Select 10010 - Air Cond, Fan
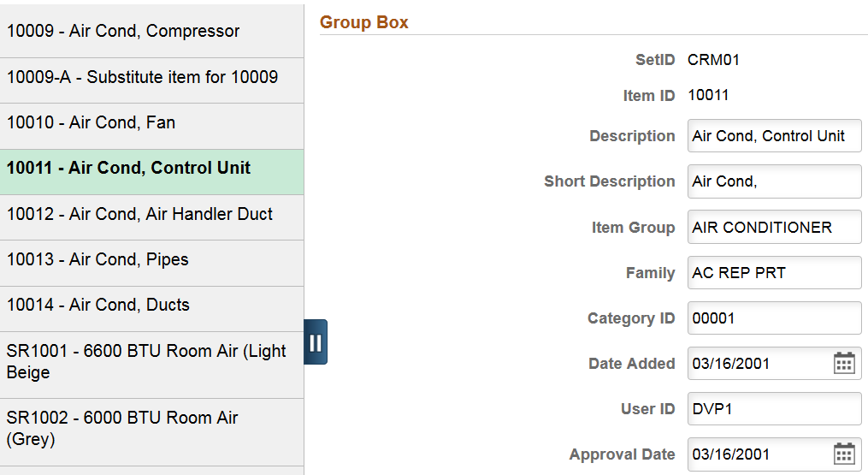868x475 pixels. (x=151, y=123)
